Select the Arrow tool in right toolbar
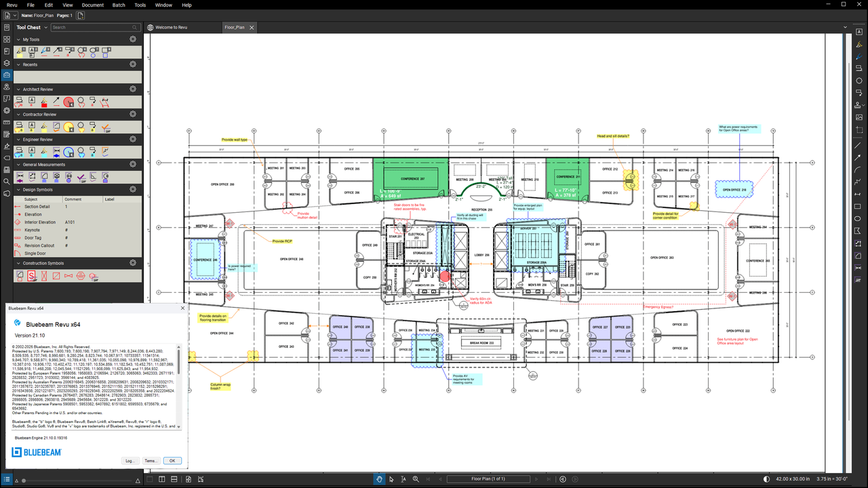Screen dimensions: 868x488 [x=859, y=157]
